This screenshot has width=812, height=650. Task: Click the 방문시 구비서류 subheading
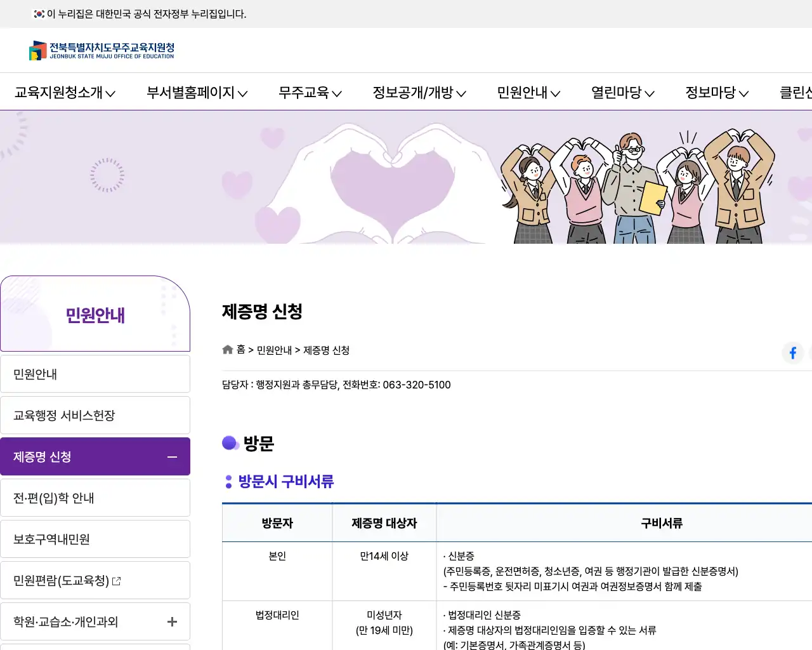(x=285, y=482)
